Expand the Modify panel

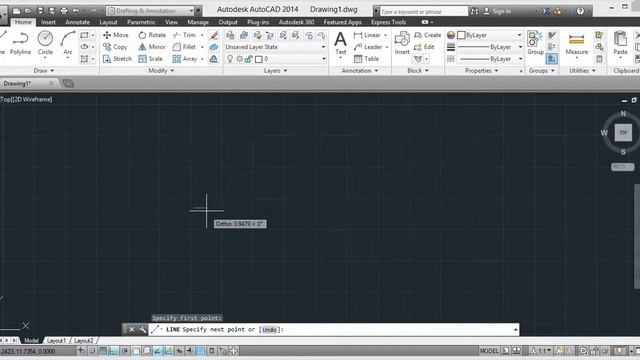(161, 71)
